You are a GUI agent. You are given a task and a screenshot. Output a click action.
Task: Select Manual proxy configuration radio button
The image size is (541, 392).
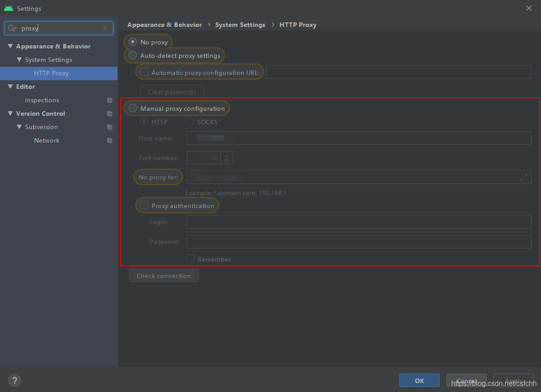coord(133,108)
